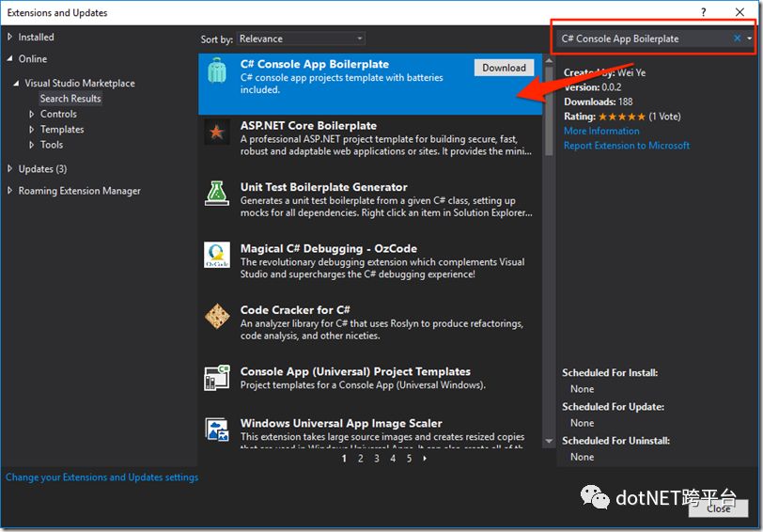Click the Close button at the bottom
Viewport: 763px width, 532px height.
pos(718,509)
